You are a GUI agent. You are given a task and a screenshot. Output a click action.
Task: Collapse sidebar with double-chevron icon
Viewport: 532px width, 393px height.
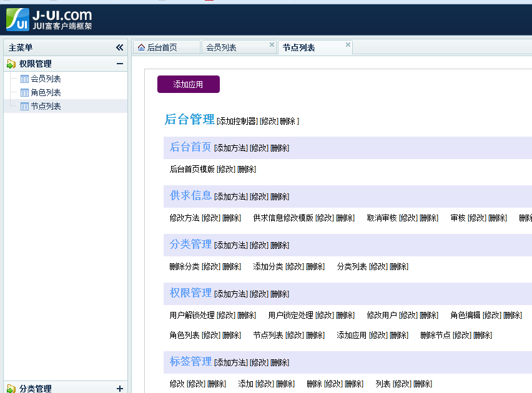[119, 47]
